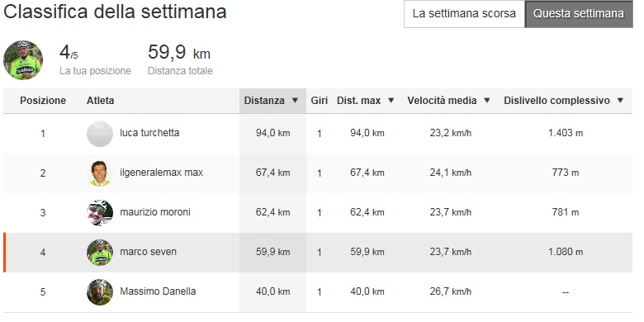This screenshot has height=322, width=644.
Task: Sort by Velocità media arrow
Action: (x=487, y=101)
